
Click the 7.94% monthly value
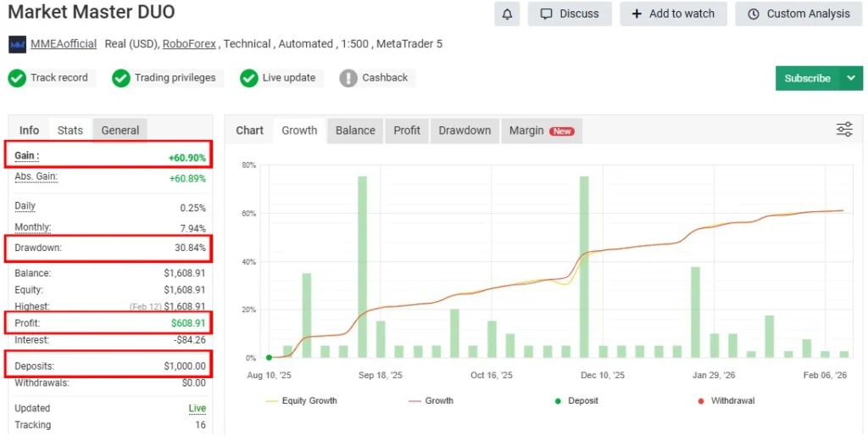(192, 228)
